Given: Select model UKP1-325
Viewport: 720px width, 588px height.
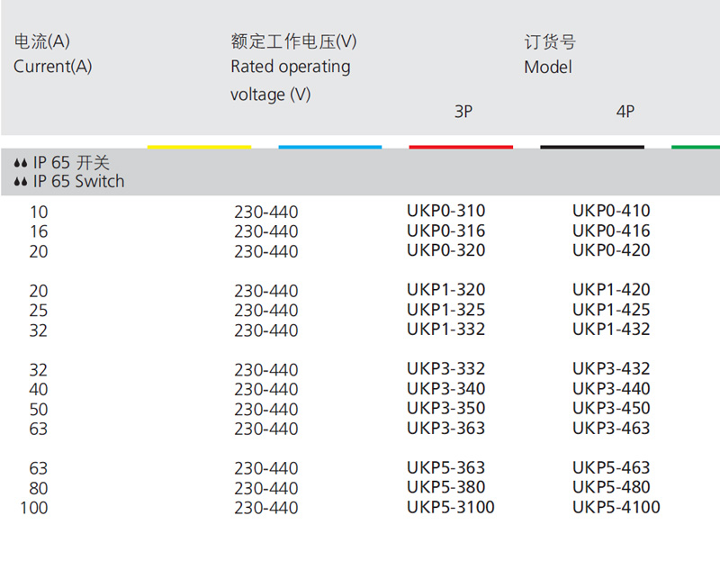Looking at the screenshot, I should [x=445, y=310].
